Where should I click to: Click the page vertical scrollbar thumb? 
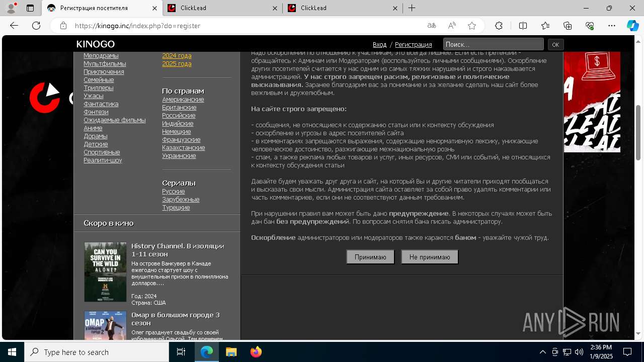(638, 133)
